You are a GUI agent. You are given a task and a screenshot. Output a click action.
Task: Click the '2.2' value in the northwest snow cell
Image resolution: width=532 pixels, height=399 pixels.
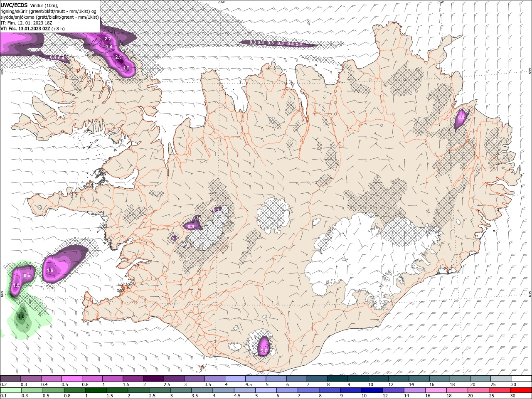pos(108,39)
